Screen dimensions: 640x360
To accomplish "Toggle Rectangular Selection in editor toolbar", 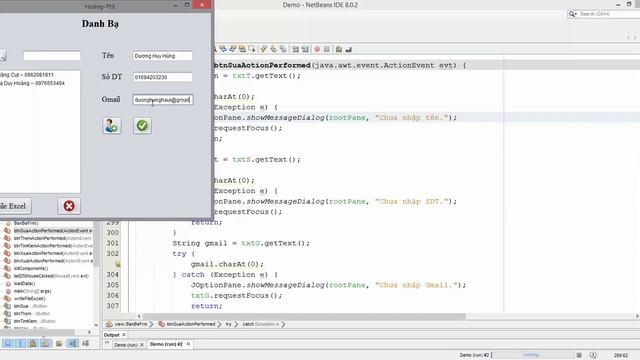I will click(x=252, y=49).
